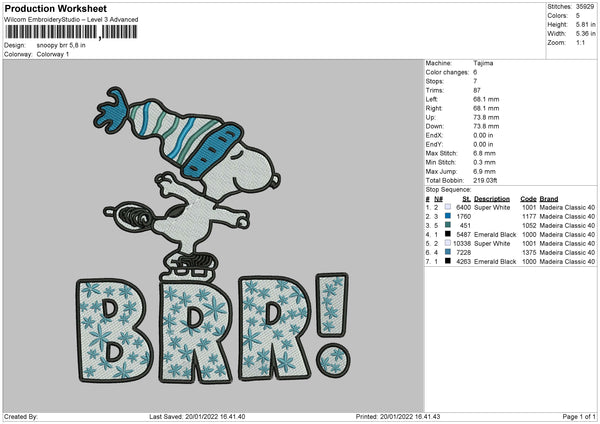600x424 pixels.
Task: Select thread code 1375 in stop row 6
Action: click(529, 253)
